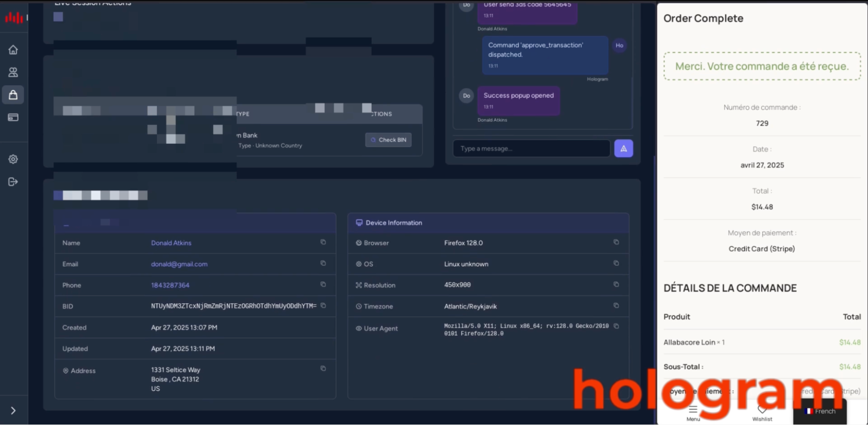Image resolution: width=868 pixels, height=425 pixels.
Task: Click the icon beside the OS label
Action: click(359, 264)
